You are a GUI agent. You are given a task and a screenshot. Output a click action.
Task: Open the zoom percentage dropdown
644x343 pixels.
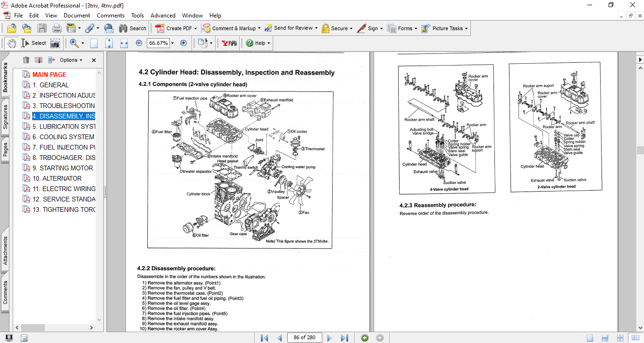172,43
